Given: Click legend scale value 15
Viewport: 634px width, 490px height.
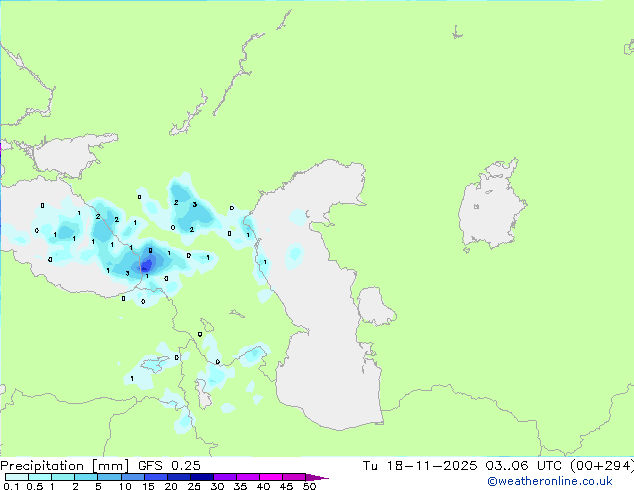Looking at the screenshot, I should coord(148,486).
